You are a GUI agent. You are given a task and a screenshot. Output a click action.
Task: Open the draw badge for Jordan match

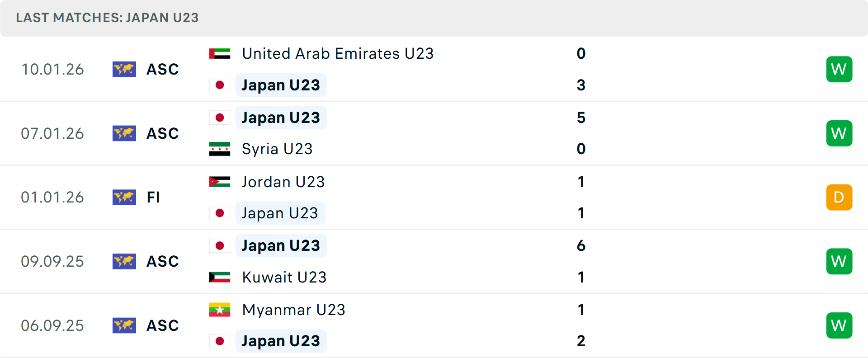click(839, 197)
